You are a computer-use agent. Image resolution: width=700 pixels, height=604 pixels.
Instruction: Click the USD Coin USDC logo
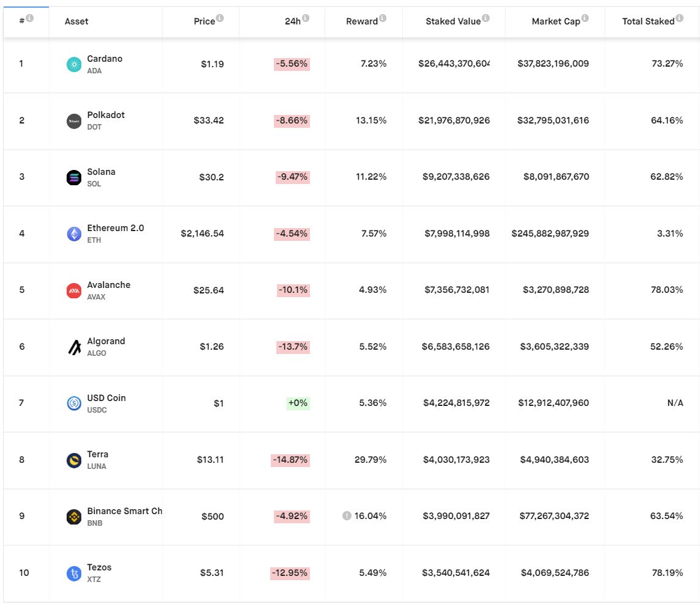[x=74, y=403]
